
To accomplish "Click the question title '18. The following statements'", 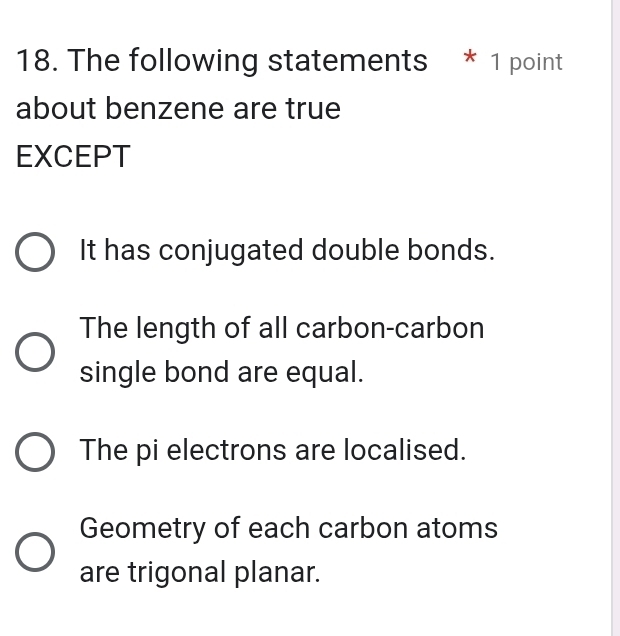I will [x=222, y=62].
